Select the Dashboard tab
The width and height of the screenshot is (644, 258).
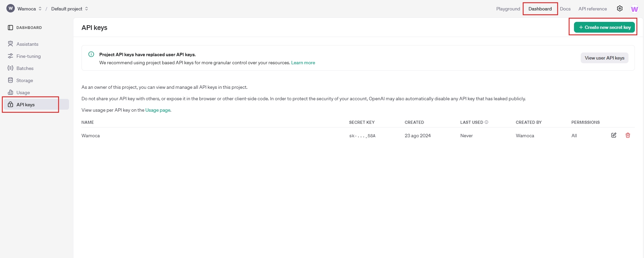coord(540,9)
